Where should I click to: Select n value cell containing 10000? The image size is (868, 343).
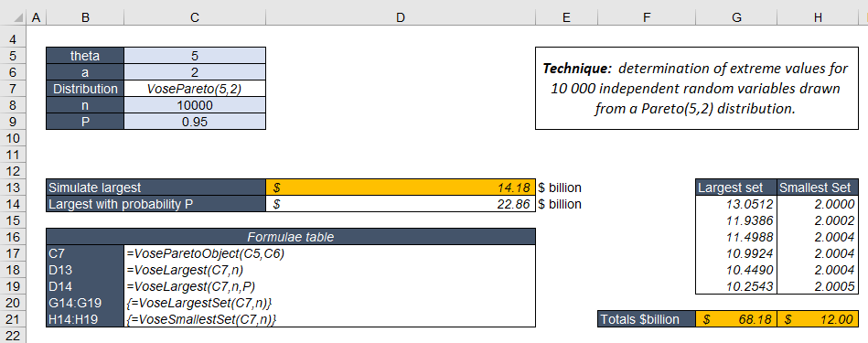tap(195, 105)
